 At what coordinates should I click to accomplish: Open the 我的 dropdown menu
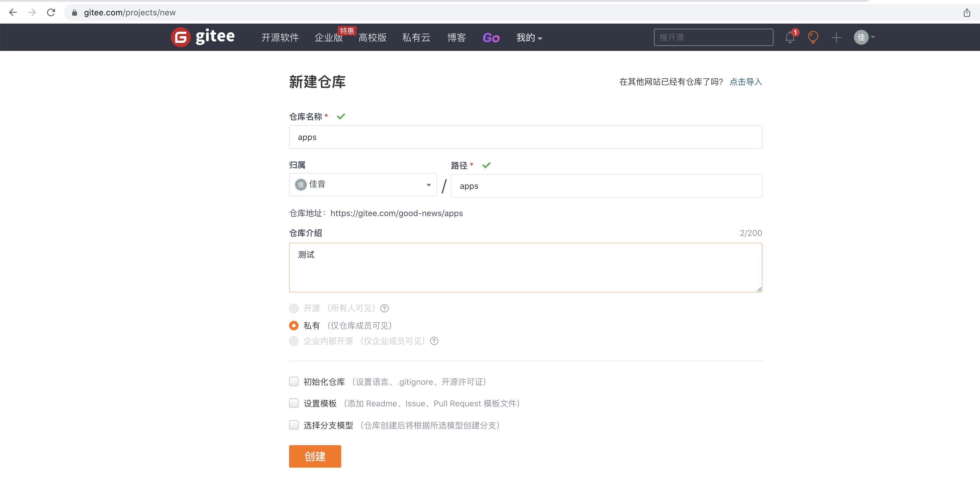529,38
